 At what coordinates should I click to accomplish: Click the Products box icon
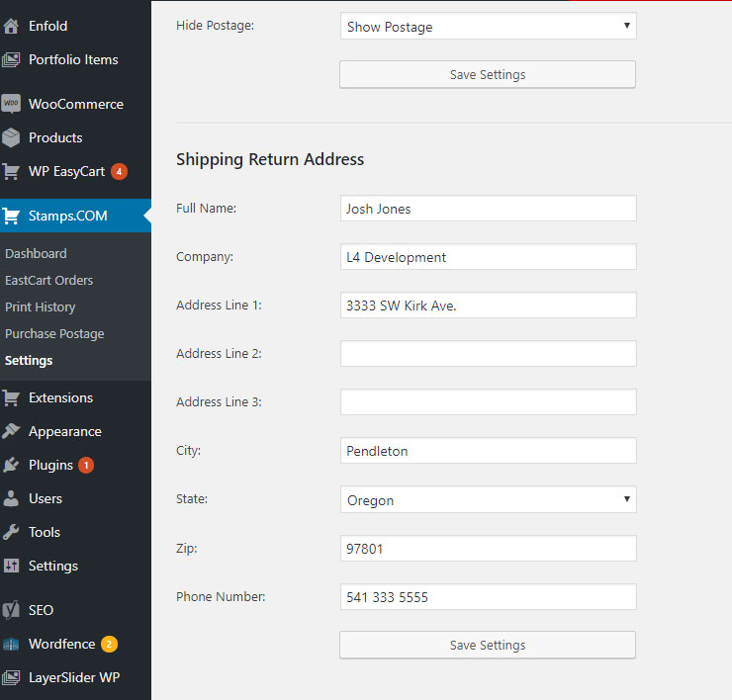click(11, 137)
